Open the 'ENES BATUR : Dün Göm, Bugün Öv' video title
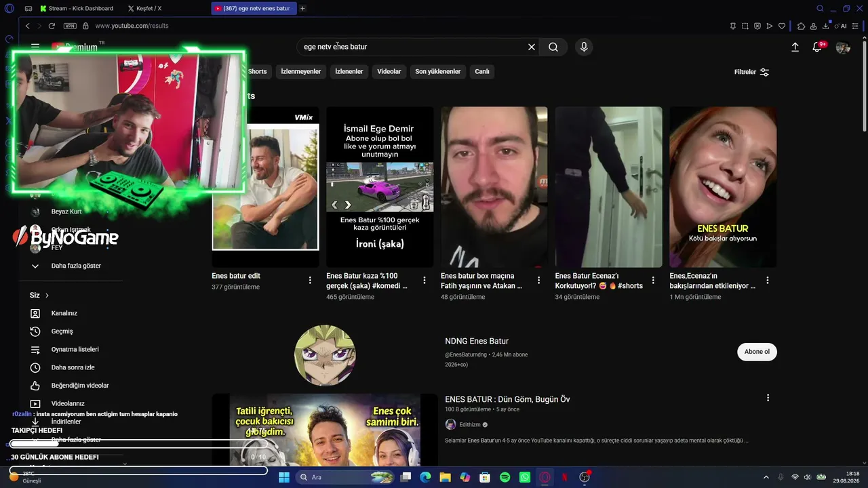The width and height of the screenshot is (868, 488). [x=507, y=399]
